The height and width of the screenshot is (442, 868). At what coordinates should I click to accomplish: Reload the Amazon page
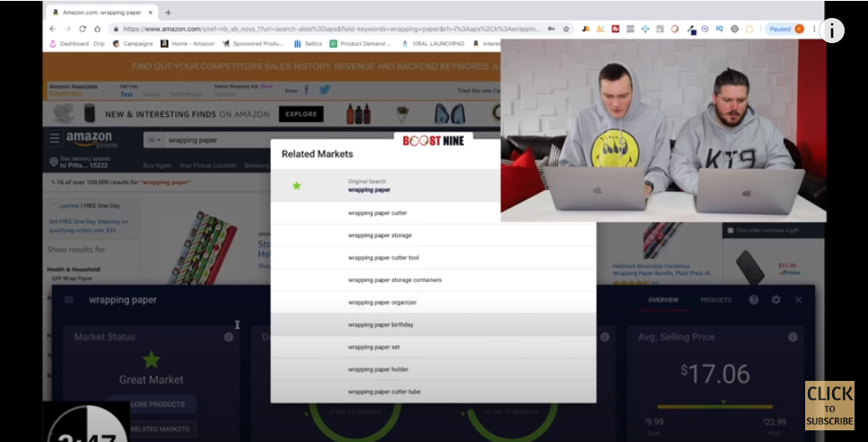coord(83,29)
